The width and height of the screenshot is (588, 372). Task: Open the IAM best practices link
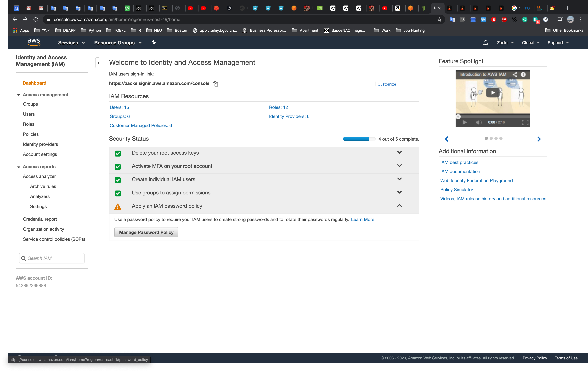(x=459, y=162)
